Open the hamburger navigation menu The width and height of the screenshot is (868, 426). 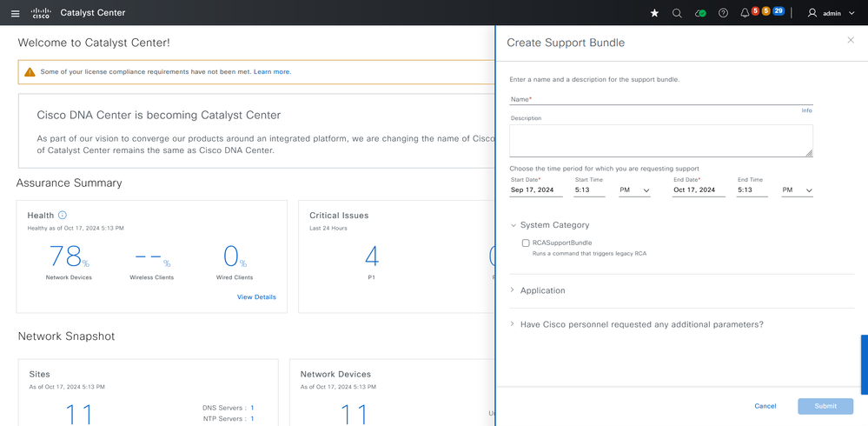pyautogui.click(x=16, y=13)
